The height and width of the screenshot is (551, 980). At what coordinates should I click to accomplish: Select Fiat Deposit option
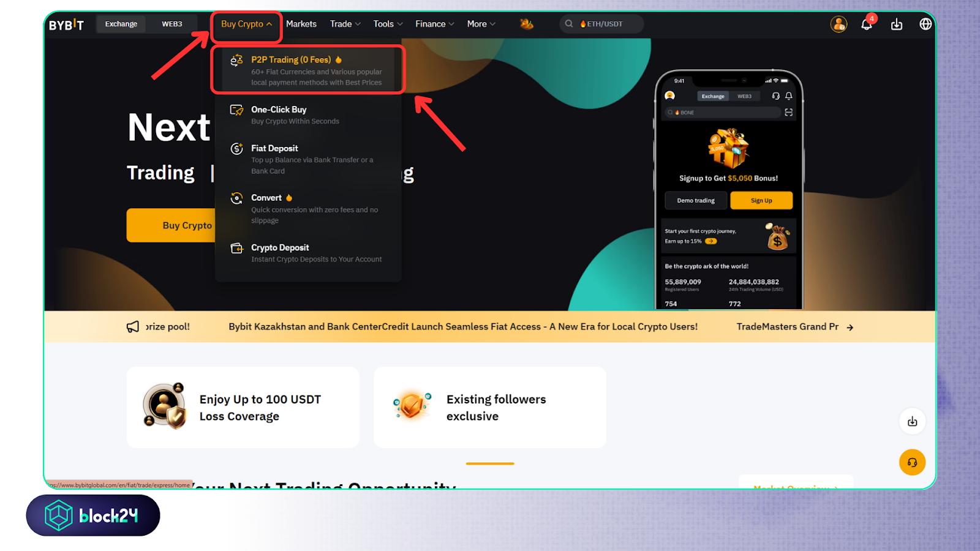(x=308, y=159)
